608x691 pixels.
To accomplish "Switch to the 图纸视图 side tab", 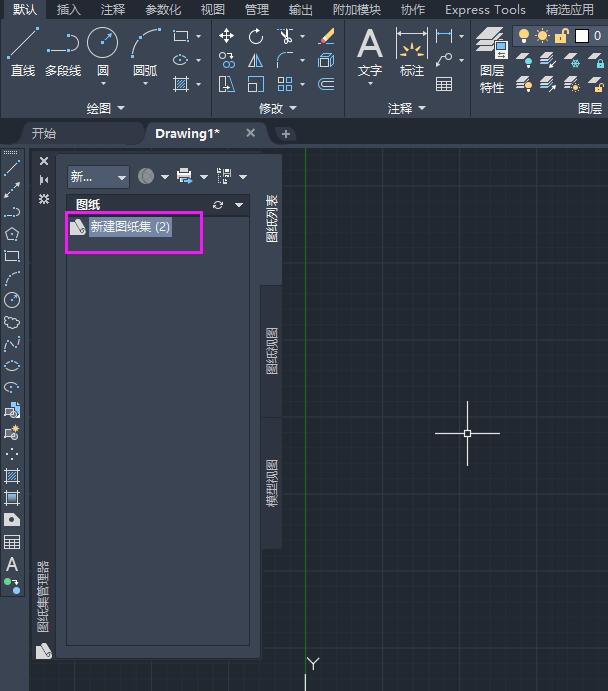I will tap(272, 350).
